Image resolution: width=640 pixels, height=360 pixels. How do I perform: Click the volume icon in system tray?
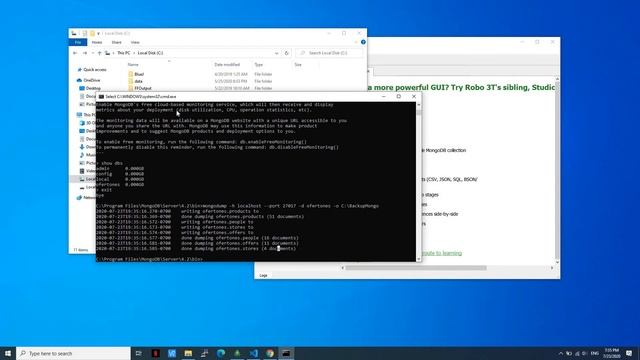pos(585,353)
